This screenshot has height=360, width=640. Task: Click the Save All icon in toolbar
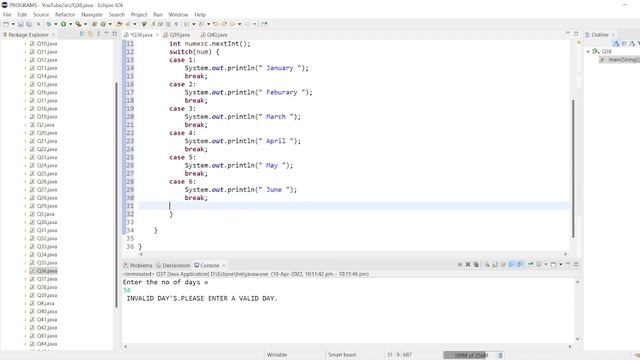point(29,24)
